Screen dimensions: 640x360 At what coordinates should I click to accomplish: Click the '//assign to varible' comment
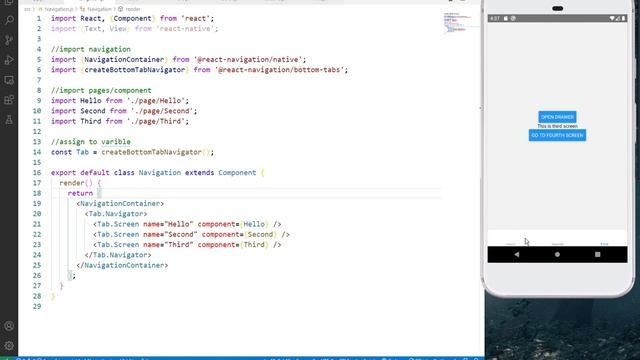click(x=91, y=142)
